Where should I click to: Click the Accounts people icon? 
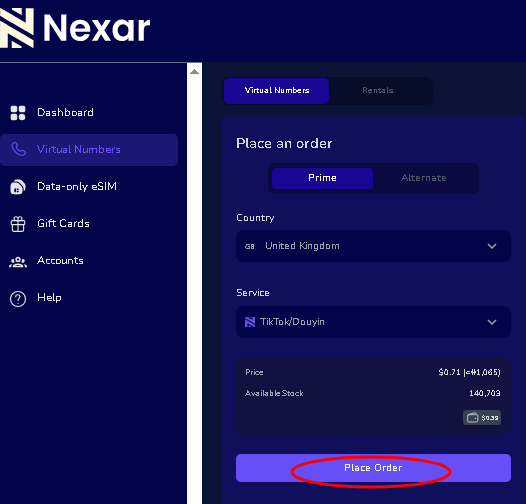point(18,262)
